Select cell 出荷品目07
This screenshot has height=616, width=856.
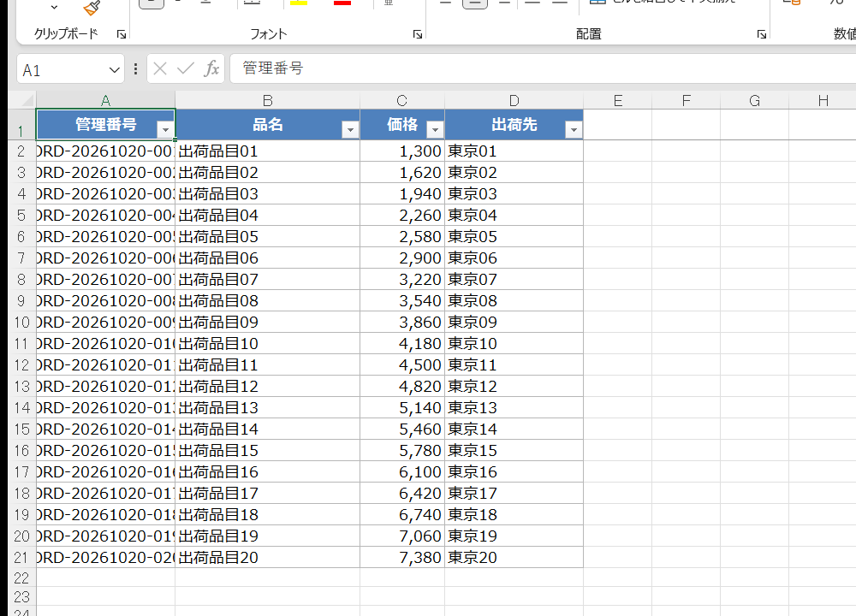click(267, 280)
